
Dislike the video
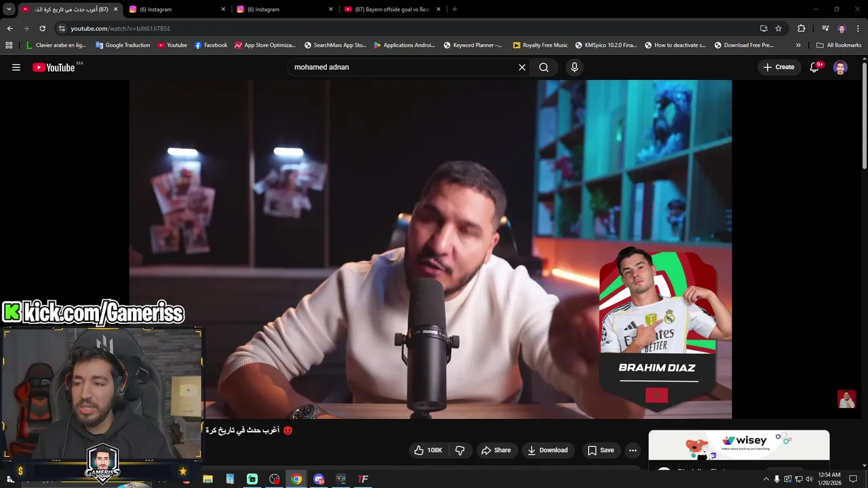click(x=460, y=450)
